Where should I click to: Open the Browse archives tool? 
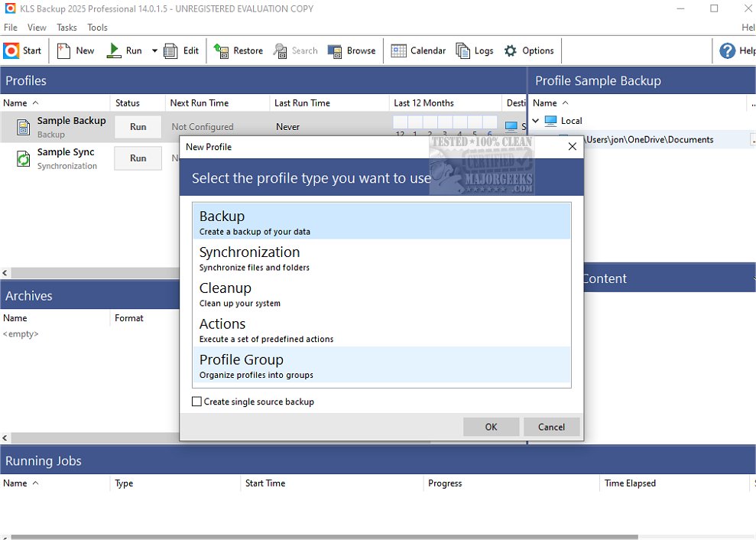point(335,50)
